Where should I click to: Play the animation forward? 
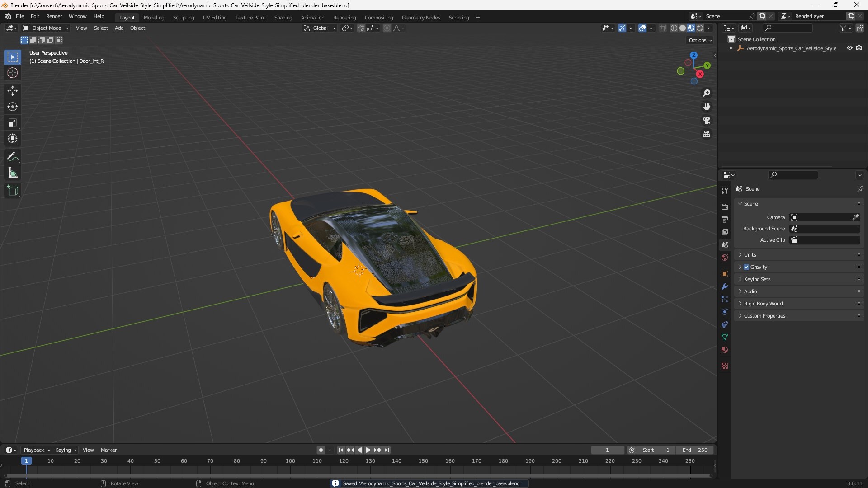[x=368, y=450]
